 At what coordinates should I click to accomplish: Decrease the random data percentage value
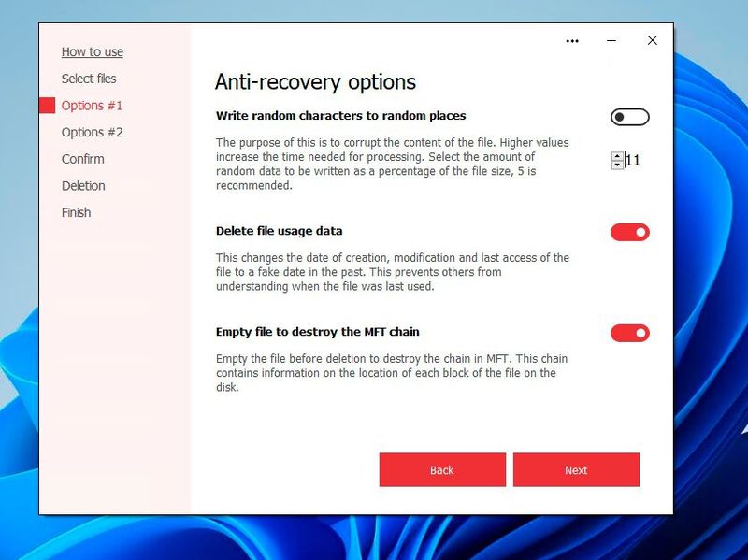616,165
